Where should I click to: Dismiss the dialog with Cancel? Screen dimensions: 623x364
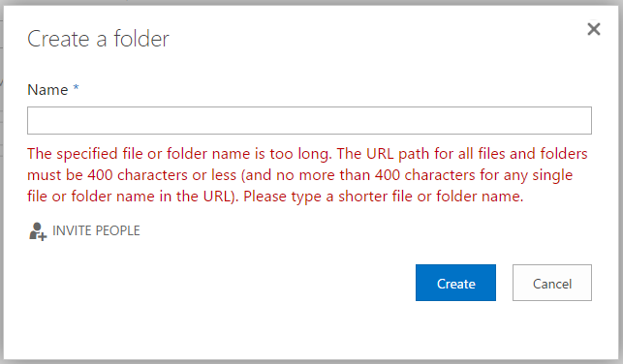point(552,283)
